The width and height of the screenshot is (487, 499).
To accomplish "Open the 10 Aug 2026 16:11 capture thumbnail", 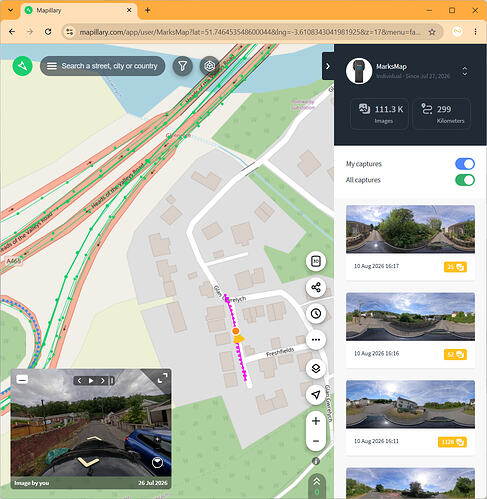I will (x=410, y=404).
